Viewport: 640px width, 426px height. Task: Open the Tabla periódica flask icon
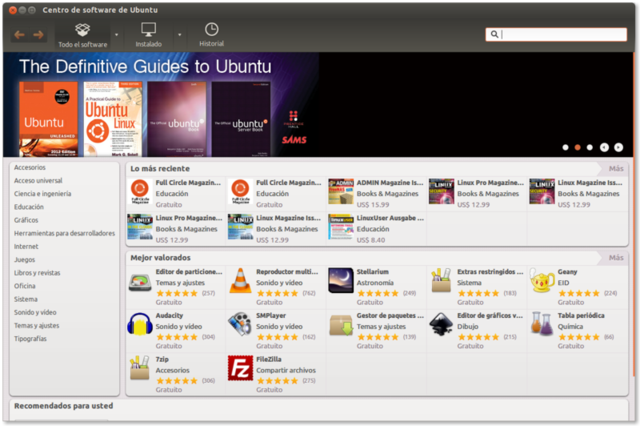pyautogui.click(x=542, y=324)
